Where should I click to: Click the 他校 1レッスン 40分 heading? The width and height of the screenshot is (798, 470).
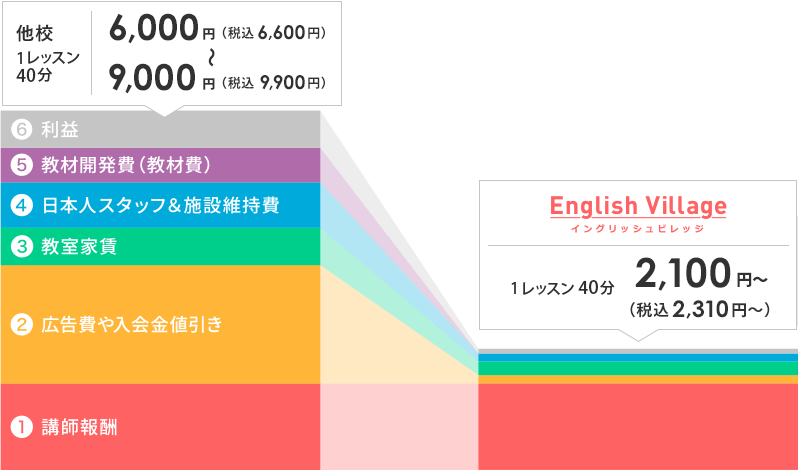pos(47,53)
